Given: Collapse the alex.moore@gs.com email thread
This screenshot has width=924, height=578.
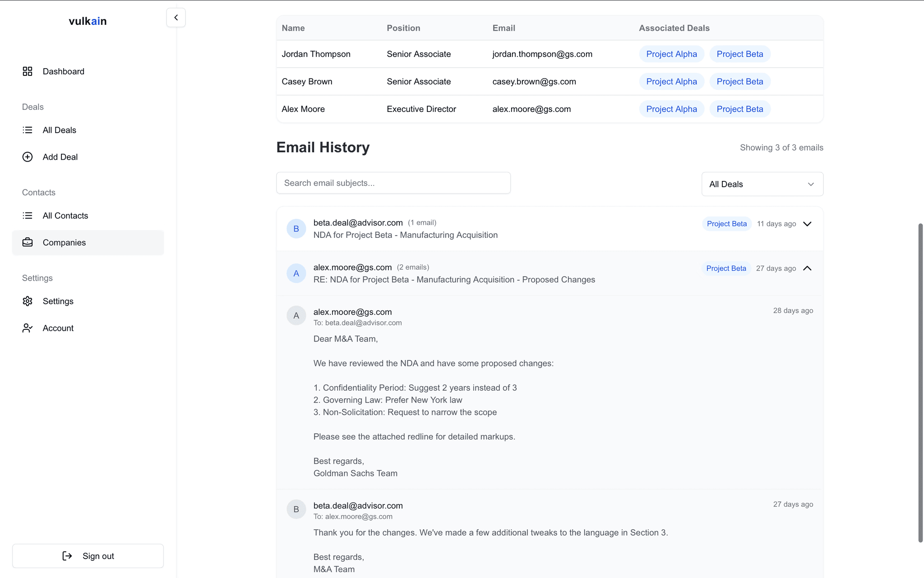Looking at the screenshot, I should click(x=807, y=268).
